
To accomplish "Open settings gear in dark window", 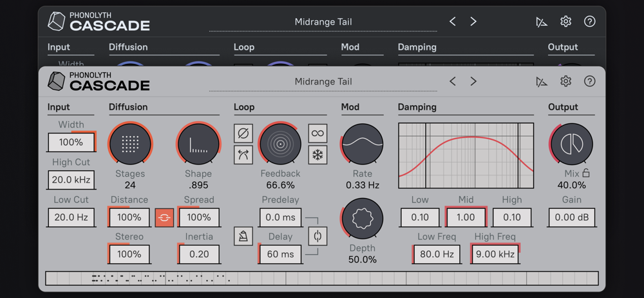I will pos(566,21).
